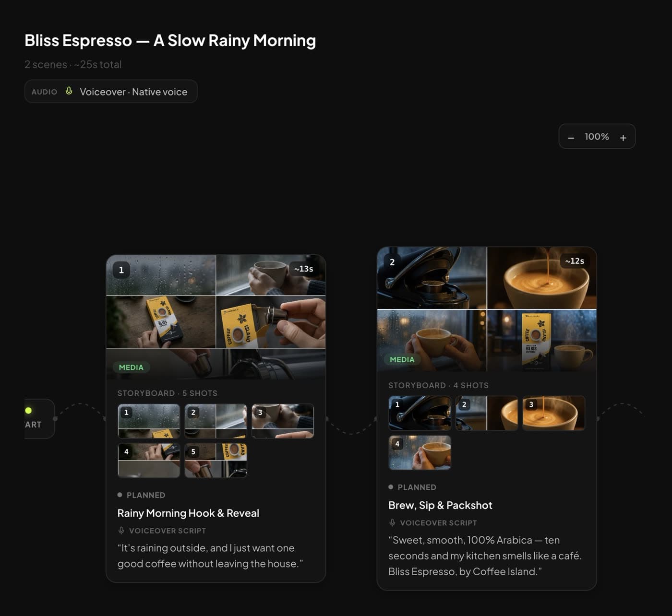Click MEDIA tag on scene 2 card
This screenshot has width=672, height=616.
tap(402, 359)
